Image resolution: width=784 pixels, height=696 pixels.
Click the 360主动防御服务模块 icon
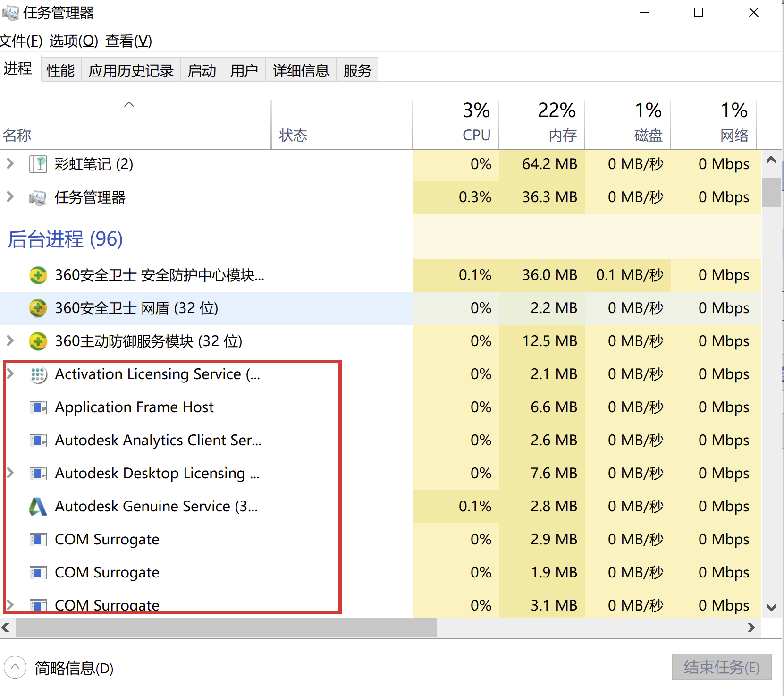point(38,341)
